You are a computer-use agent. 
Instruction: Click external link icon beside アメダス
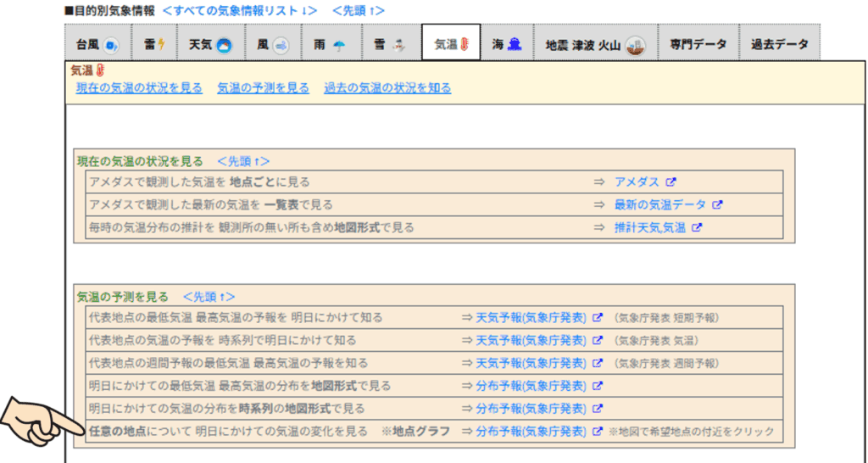tap(670, 181)
